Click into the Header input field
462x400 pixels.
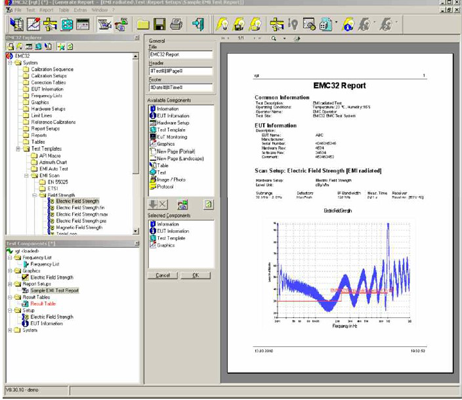pos(180,71)
